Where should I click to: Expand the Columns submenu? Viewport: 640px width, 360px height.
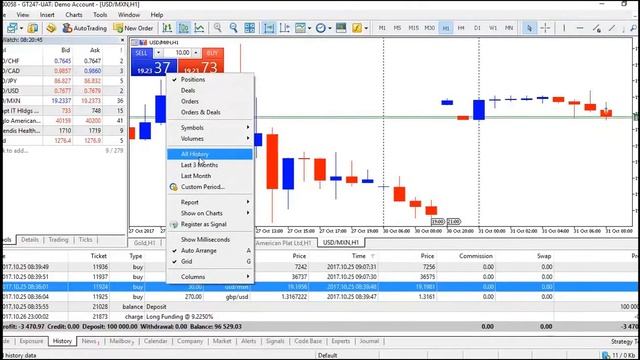click(210, 277)
